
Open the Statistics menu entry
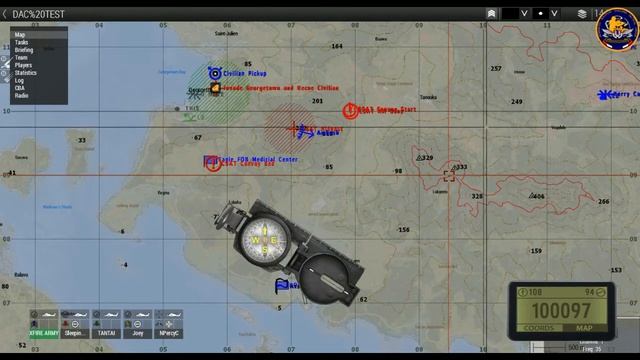click(x=39, y=73)
